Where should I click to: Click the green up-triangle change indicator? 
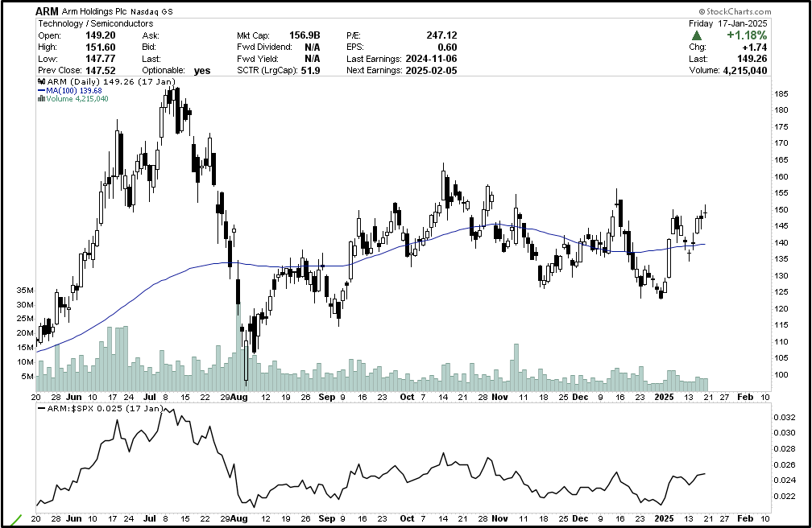[697, 35]
